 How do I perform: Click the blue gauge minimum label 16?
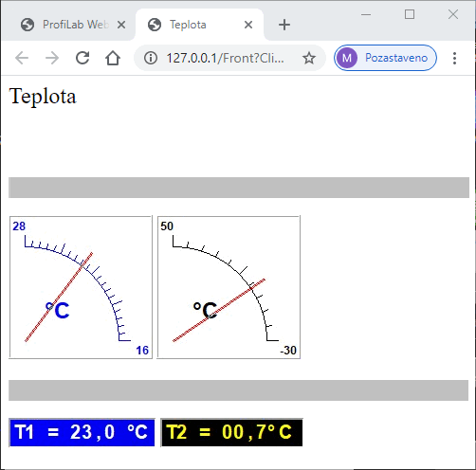[x=142, y=351]
